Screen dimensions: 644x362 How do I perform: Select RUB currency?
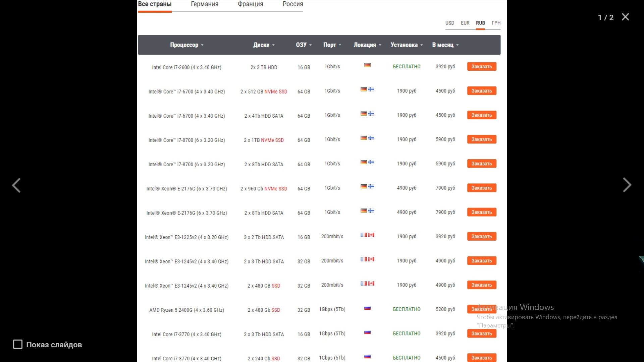pos(480,23)
